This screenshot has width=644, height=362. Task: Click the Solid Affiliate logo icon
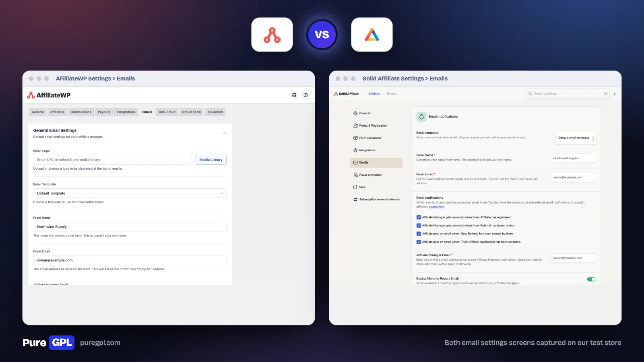(x=336, y=94)
